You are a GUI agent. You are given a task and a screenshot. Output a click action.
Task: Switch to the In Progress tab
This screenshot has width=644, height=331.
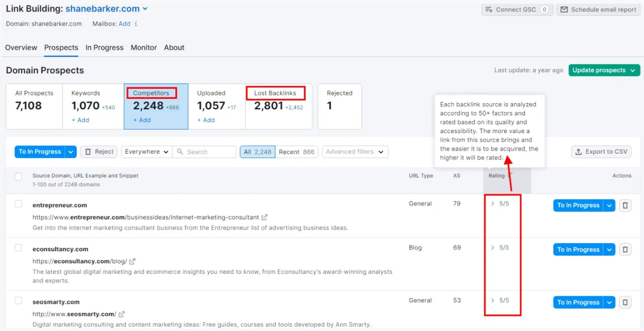[105, 48]
